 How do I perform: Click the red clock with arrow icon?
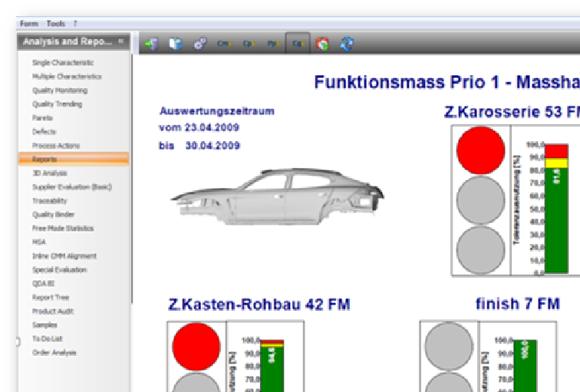pyautogui.click(x=322, y=44)
